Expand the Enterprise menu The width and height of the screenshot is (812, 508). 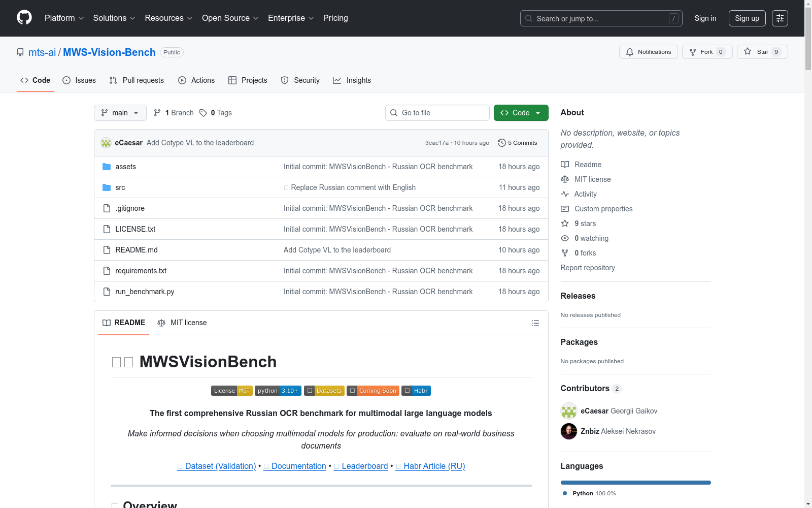click(291, 18)
